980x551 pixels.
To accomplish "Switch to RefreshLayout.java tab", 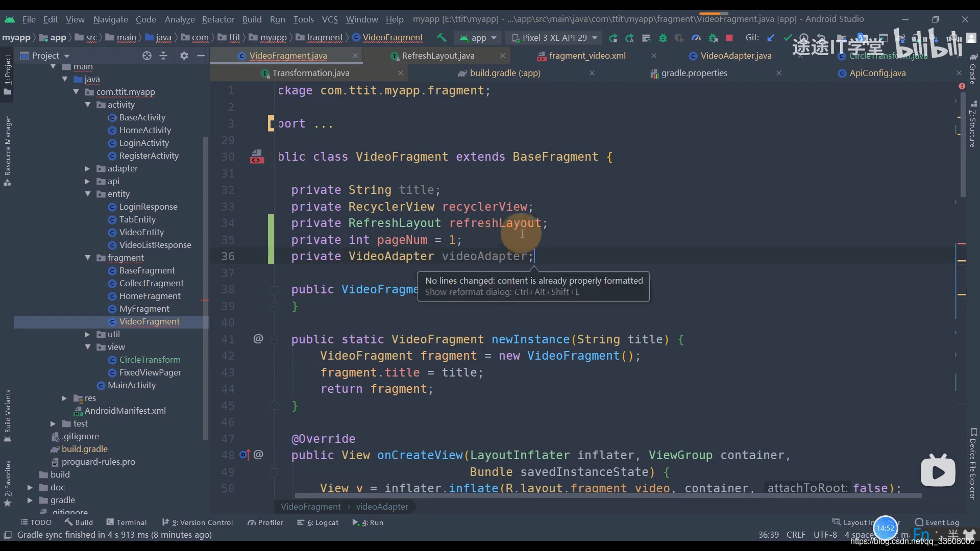I will click(x=438, y=56).
